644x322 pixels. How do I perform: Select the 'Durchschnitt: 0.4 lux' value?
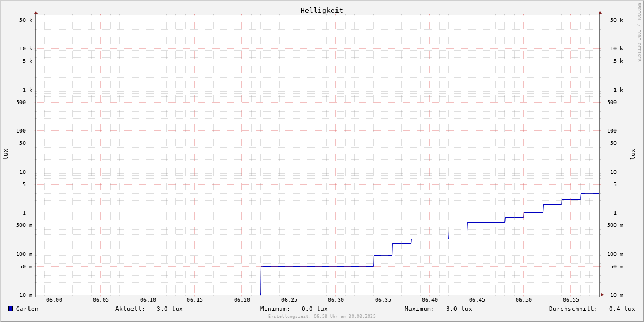pyautogui.click(x=592, y=309)
